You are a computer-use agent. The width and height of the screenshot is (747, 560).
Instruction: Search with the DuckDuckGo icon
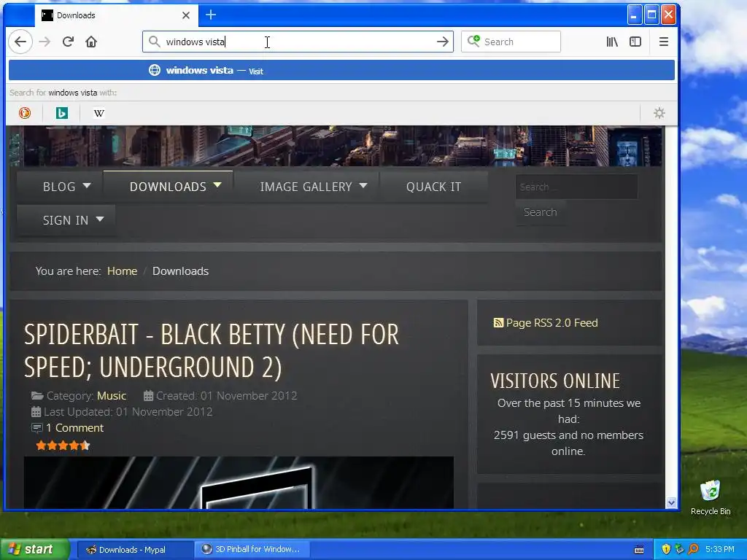point(25,113)
